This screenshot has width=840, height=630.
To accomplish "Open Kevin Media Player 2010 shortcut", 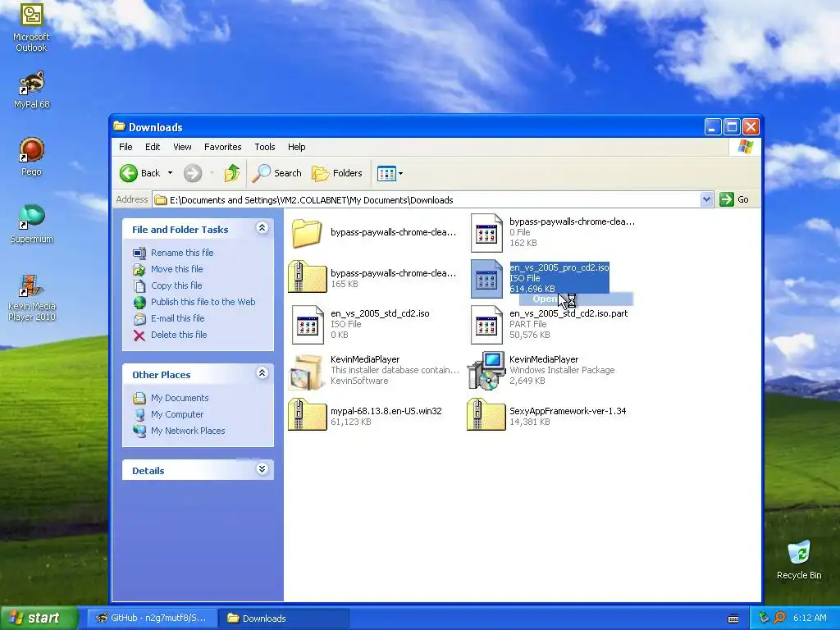I will (x=31, y=297).
